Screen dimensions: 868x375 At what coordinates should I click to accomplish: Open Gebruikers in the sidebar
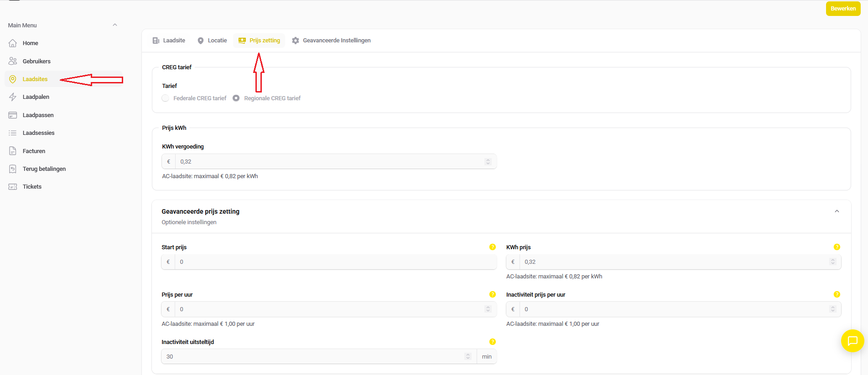click(x=64, y=61)
